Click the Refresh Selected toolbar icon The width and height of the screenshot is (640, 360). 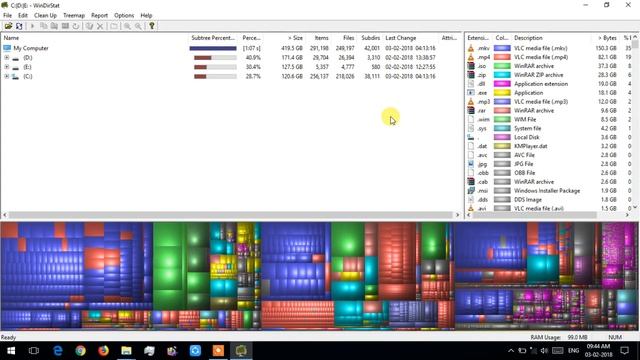[x=76, y=26]
